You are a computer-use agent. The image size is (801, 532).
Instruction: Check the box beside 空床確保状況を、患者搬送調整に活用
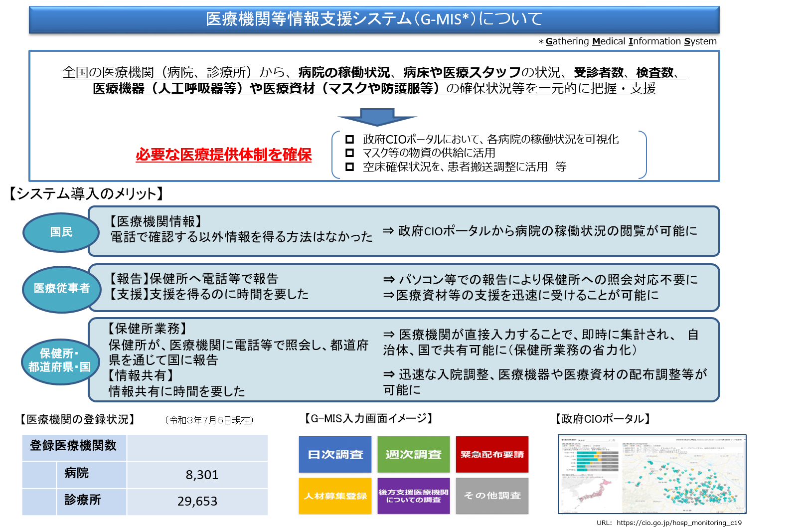coord(350,167)
